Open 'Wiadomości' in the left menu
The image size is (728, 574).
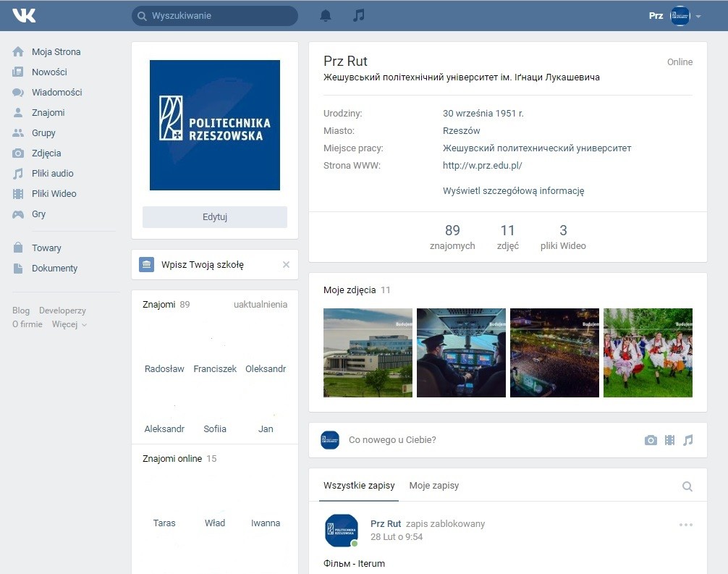pos(56,93)
